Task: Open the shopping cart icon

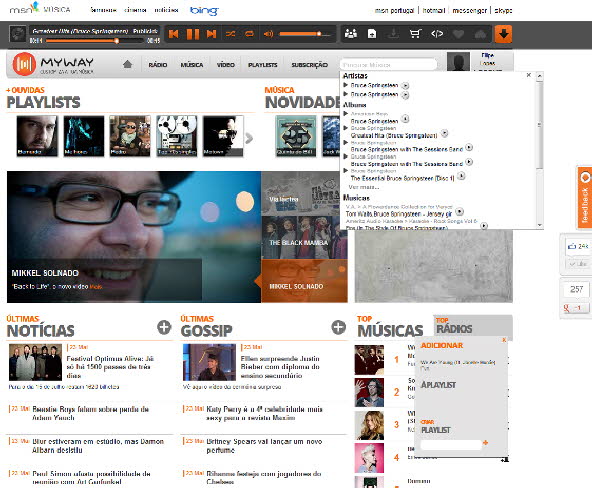Action: coord(415,34)
